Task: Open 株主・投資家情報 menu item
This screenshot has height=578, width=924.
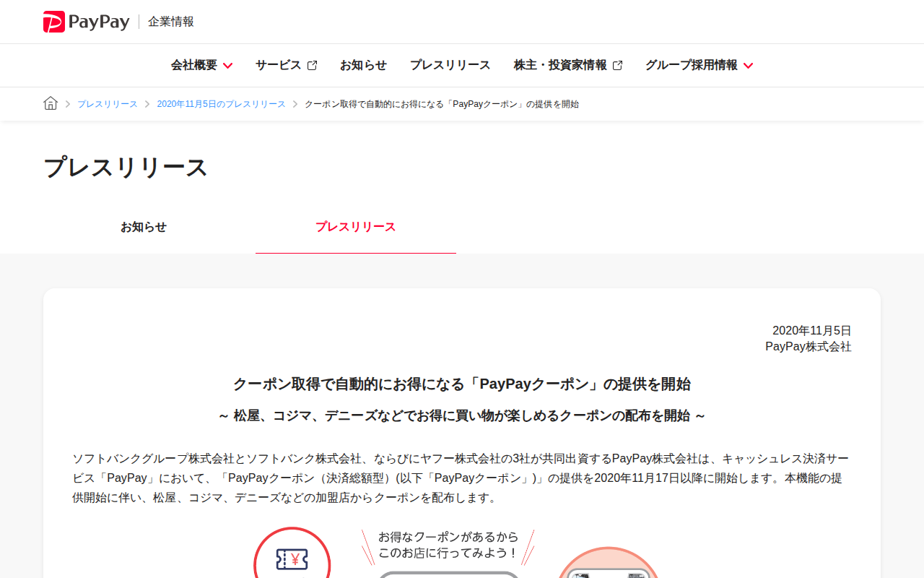Action: [x=568, y=65]
